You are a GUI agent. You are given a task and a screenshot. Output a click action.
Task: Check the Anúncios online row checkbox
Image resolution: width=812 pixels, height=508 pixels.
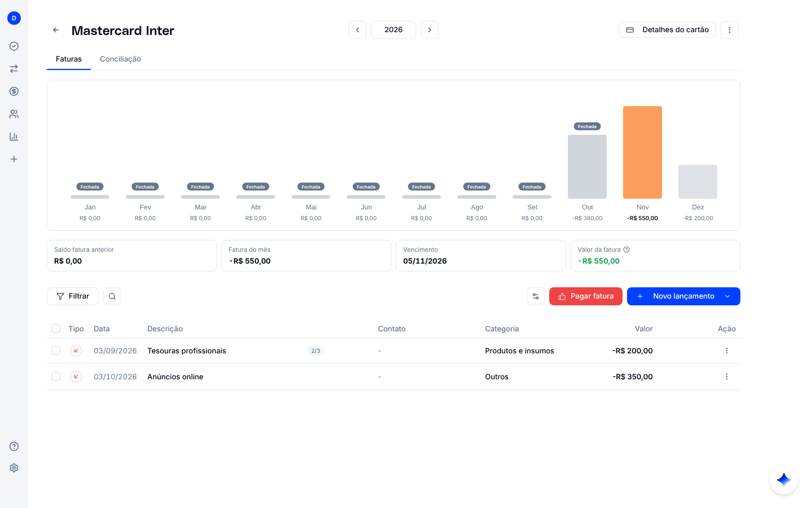(x=56, y=376)
